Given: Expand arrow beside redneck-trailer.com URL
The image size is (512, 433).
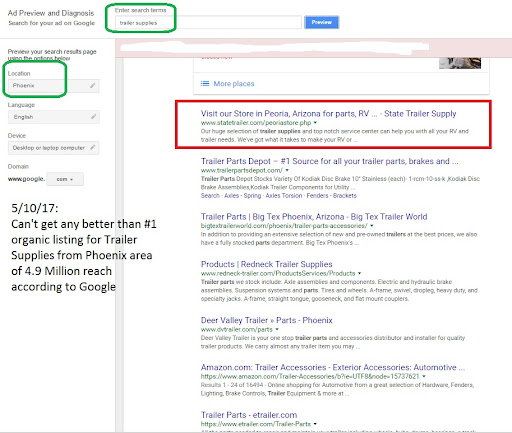Looking at the screenshot, I should tap(359, 273).
